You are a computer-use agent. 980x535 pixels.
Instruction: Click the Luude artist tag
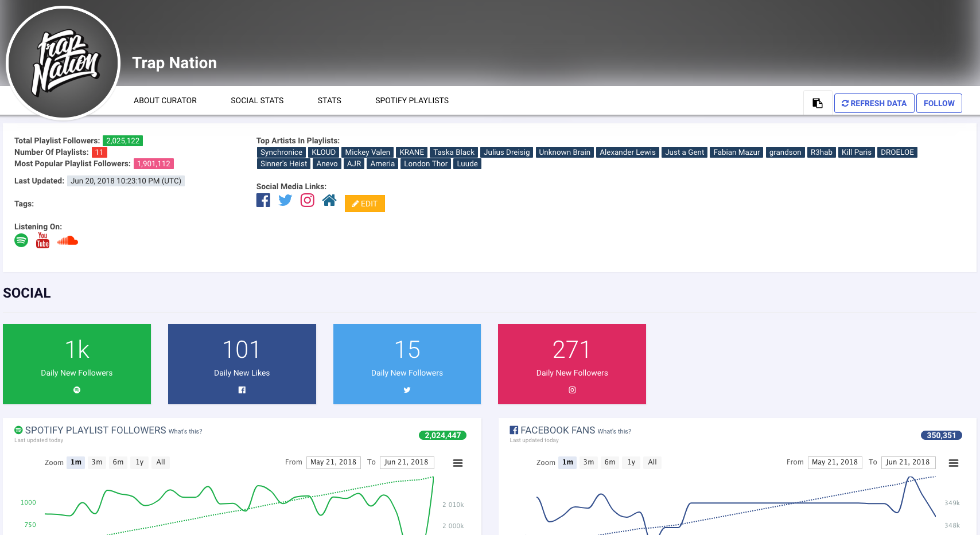468,163
